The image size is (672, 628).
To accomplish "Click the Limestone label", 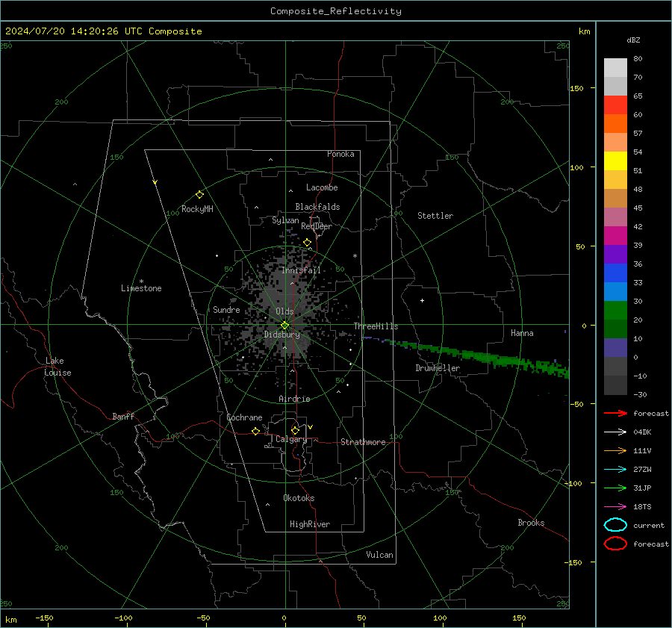I will click(141, 288).
